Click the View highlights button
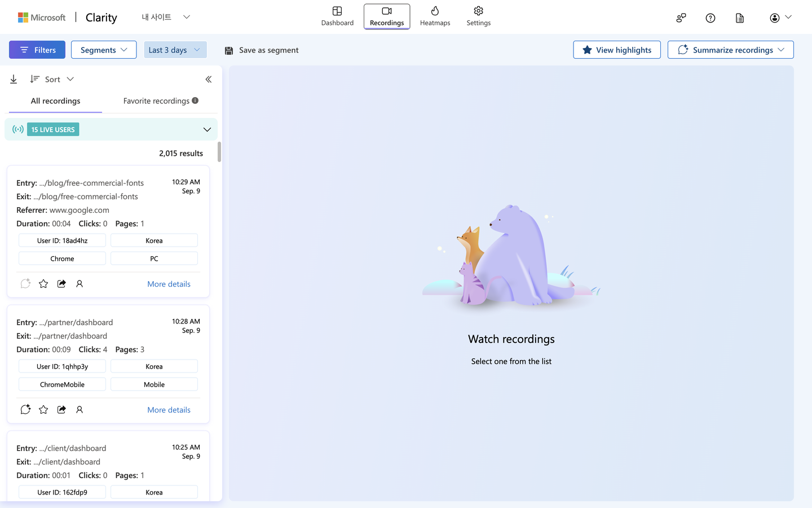This screenshot has height=508, width=812. tap(617, 50)
